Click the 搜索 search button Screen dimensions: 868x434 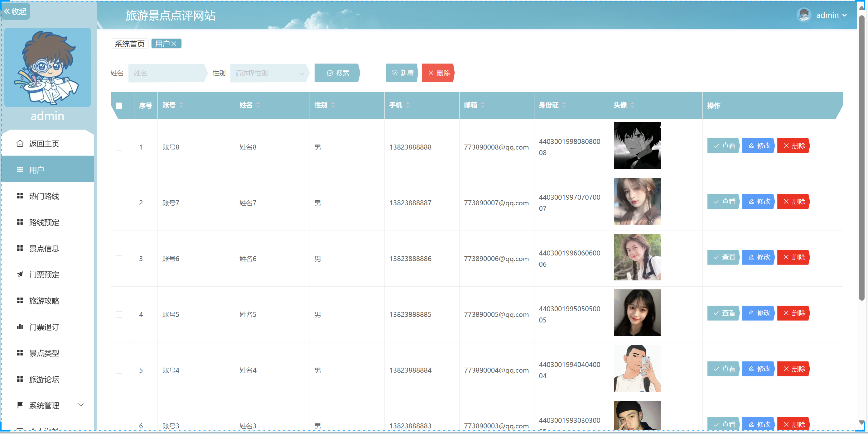click(337, 73)
